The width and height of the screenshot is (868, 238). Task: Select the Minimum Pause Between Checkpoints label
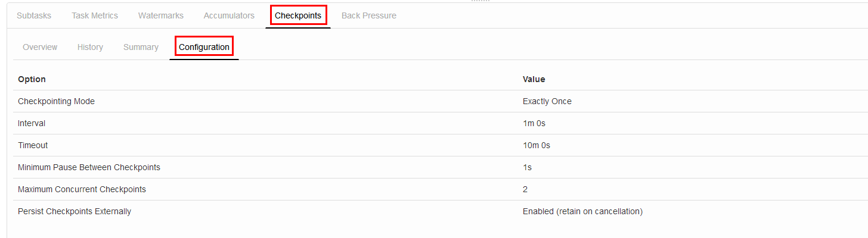pyautogui.click(x=89, y=167)
